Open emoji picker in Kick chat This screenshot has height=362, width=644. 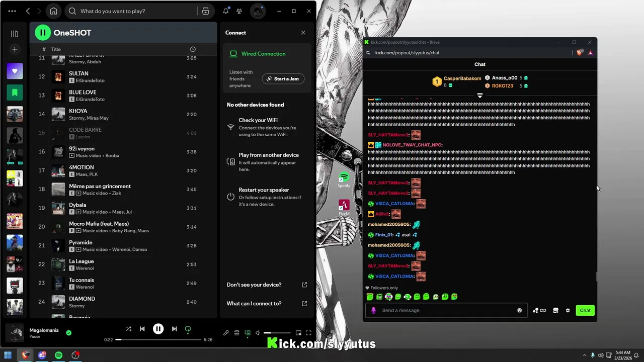click(x=520, y=310)
